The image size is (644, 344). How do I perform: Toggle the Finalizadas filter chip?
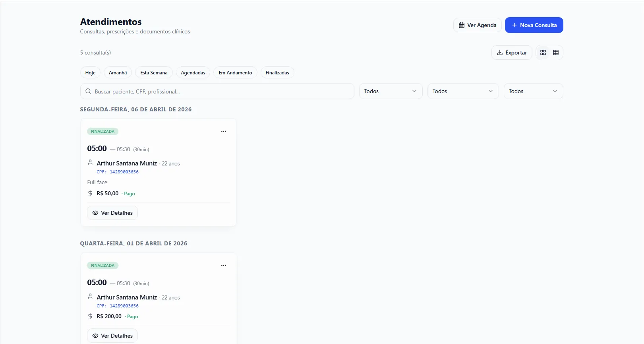277,72
